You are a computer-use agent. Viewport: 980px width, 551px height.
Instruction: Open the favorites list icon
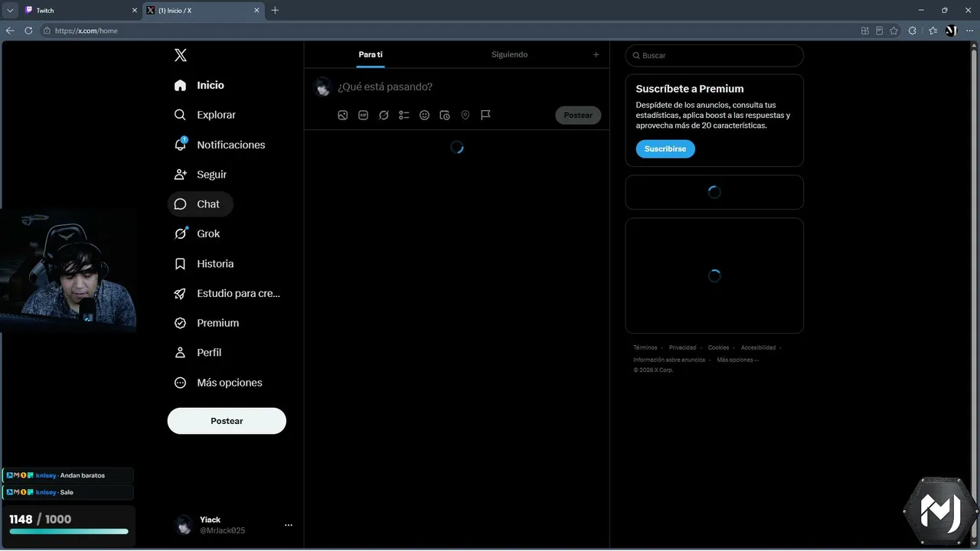tap(933, 31)
